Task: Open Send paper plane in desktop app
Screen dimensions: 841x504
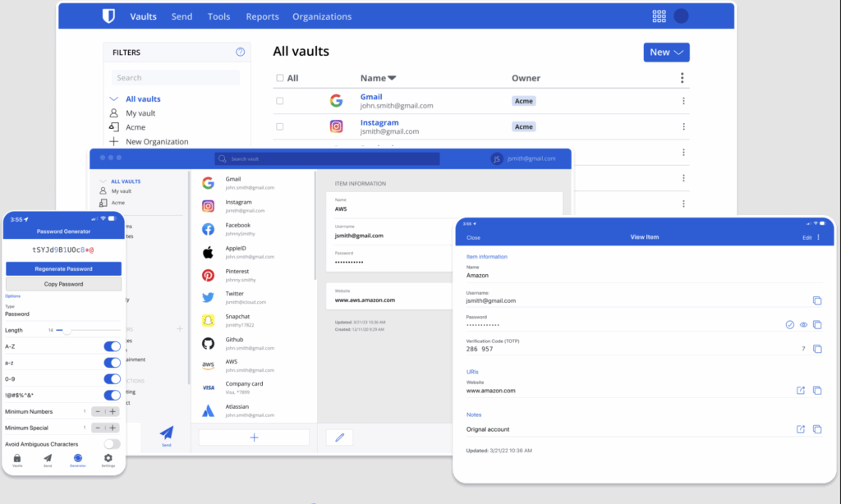Action: tap(166, 435)
